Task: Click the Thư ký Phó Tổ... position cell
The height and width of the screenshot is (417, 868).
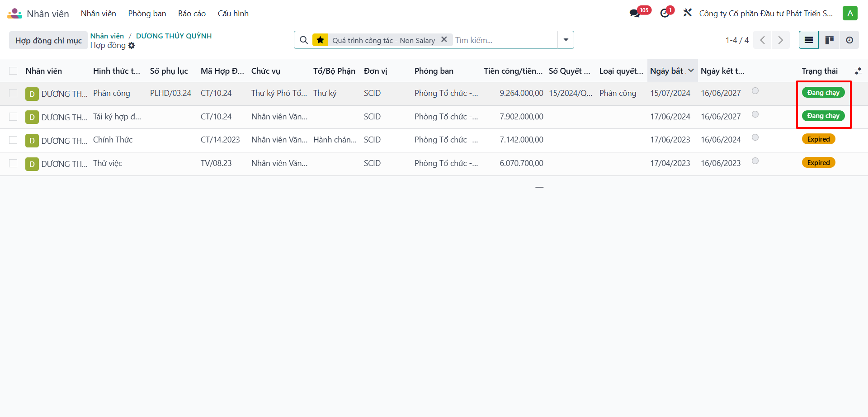Action: click(x=279, y=93)
